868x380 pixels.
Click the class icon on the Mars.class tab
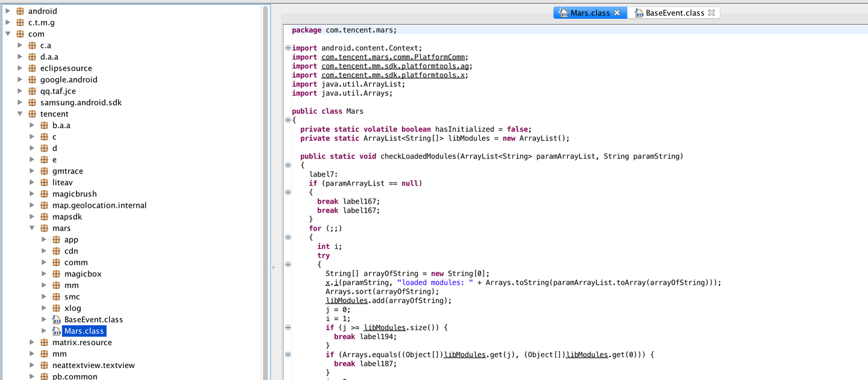point(563,12)
